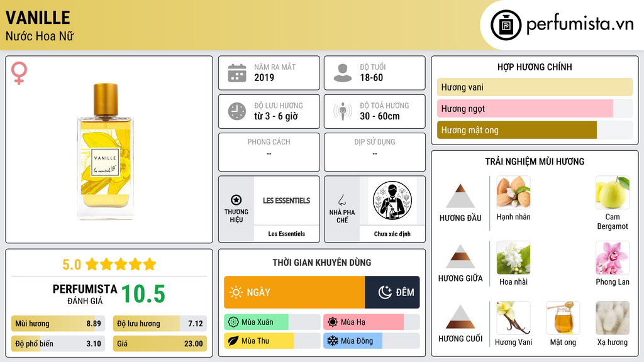
Task: Click the Mùa Đông season bar
Action: coord(371,341)
